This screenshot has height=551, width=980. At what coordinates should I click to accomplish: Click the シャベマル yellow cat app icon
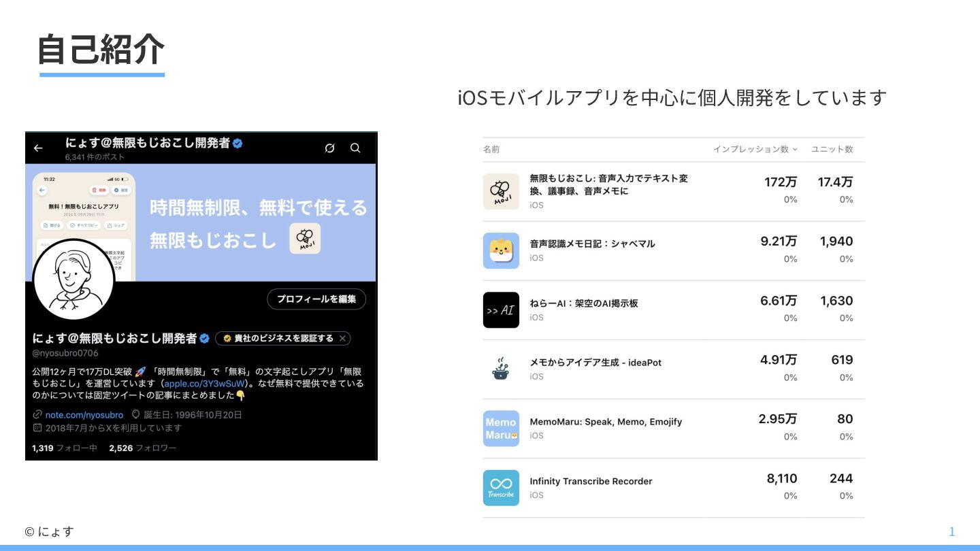click(x=501, y=251)
